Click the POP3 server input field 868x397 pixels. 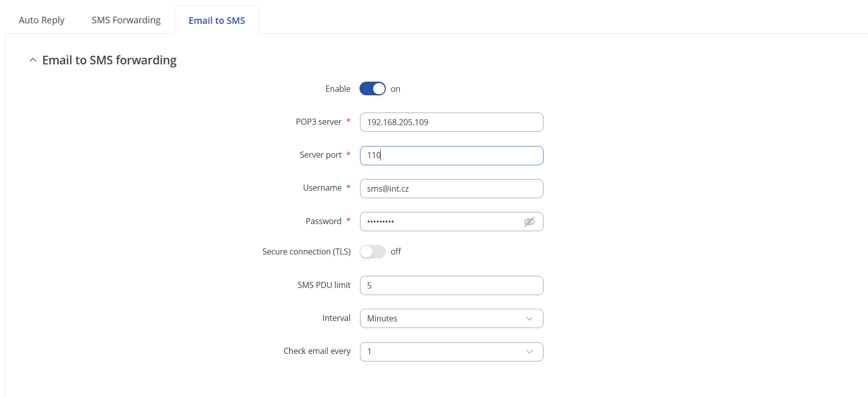[x=451, y=122]
